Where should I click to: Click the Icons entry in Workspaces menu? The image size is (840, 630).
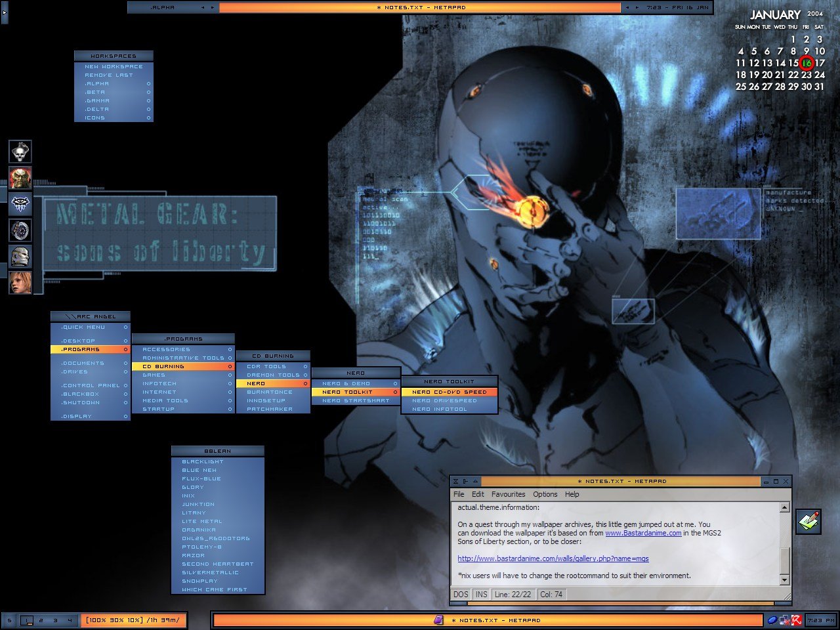[114, 118]
